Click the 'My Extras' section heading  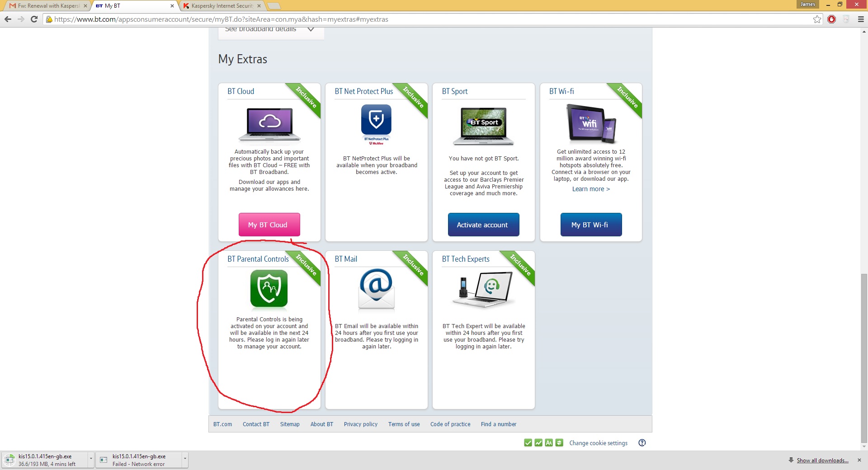coord(243,59)
